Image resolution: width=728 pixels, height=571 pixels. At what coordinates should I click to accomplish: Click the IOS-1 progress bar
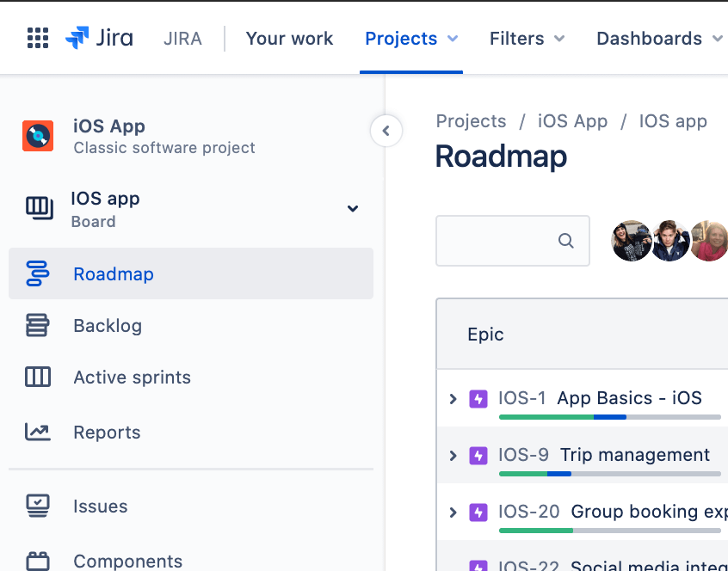609,417
